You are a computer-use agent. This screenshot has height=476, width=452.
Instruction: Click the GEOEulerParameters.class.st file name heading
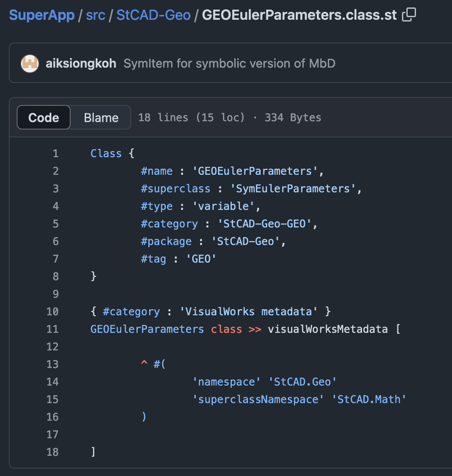(x=299, y=15)
